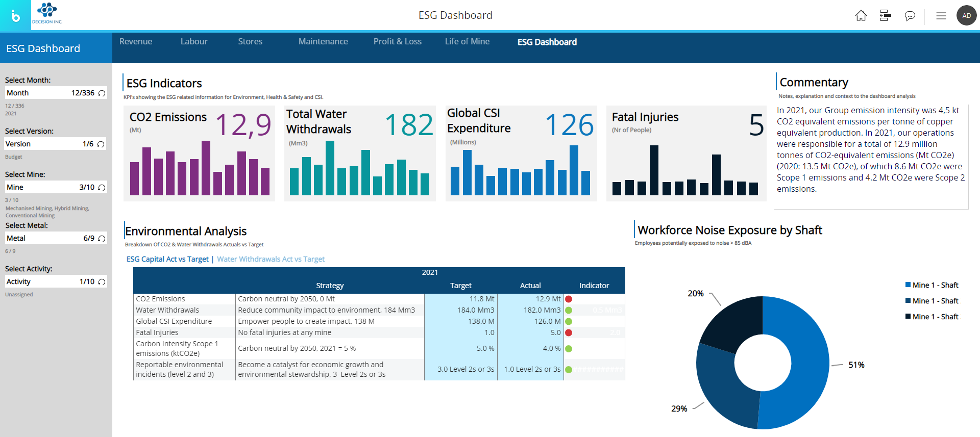Open the Profit & Loss tab
980x437 pixels.
click(x=397, y=42)
